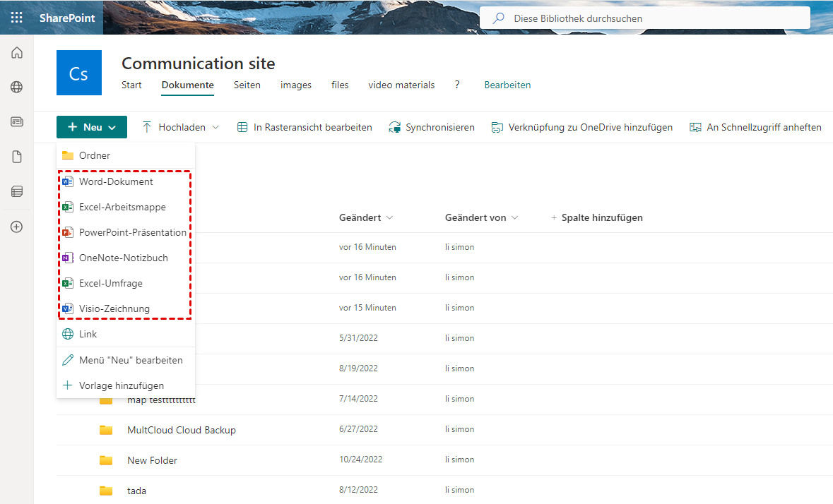Screen dimensions: 833x504
Task: Open the news icon in left rail
Action: coord(17,122)
